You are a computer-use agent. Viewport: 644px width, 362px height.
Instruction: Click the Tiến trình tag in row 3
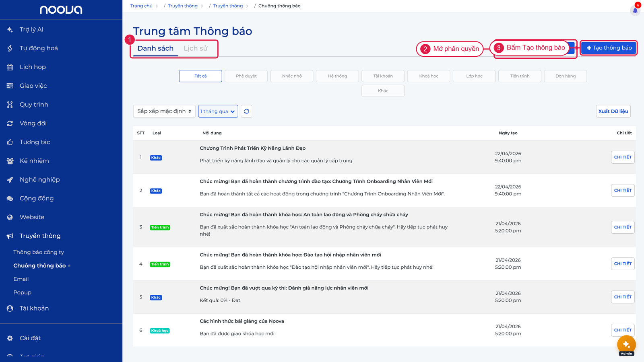tap(160, 228)
